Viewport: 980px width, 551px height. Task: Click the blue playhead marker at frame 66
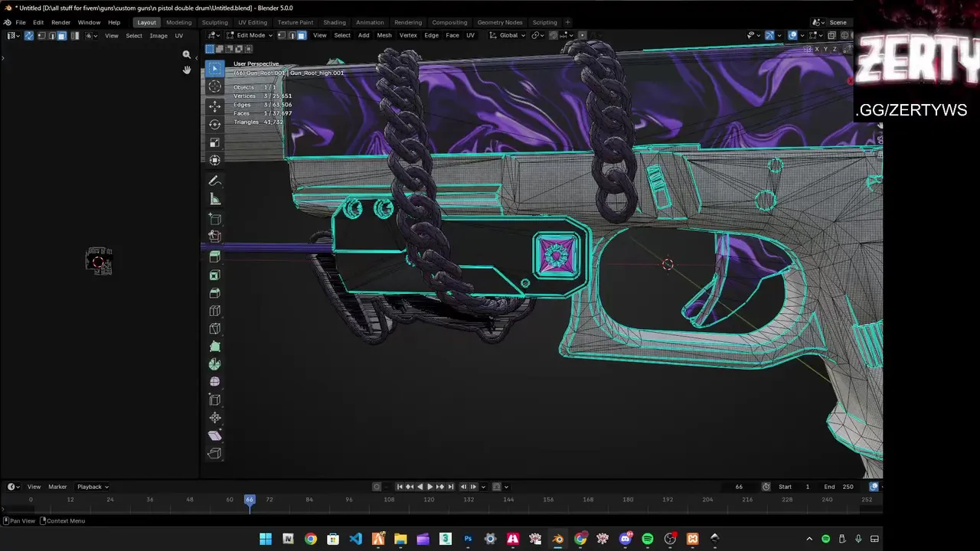tap(250, 499)
